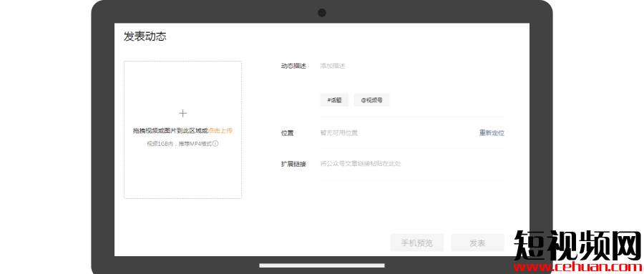The height and width of the screenshot is (274, 644).
Task: Click the 动态描述 label
Action: point(293,66)
